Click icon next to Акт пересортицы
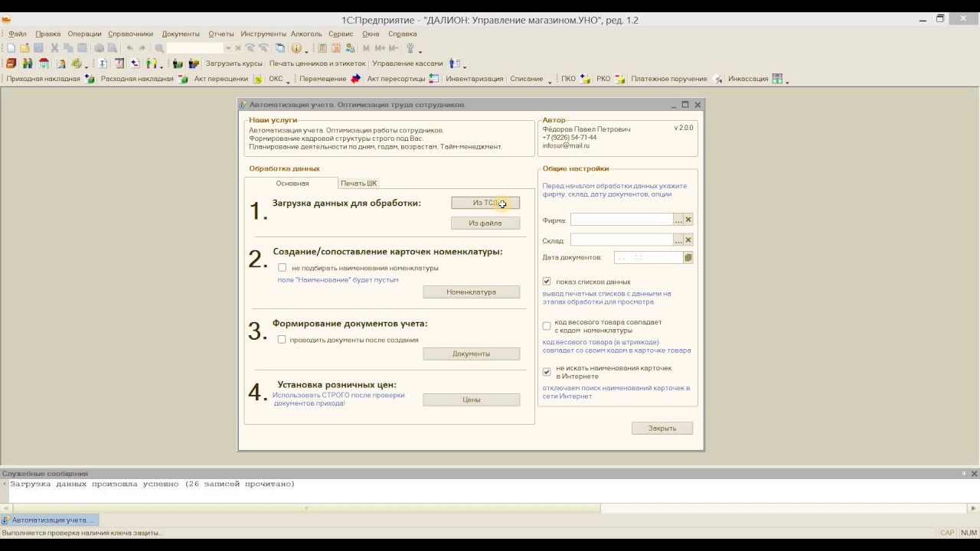This screenshot has width=980, height=551. click(x=433, y=79)
